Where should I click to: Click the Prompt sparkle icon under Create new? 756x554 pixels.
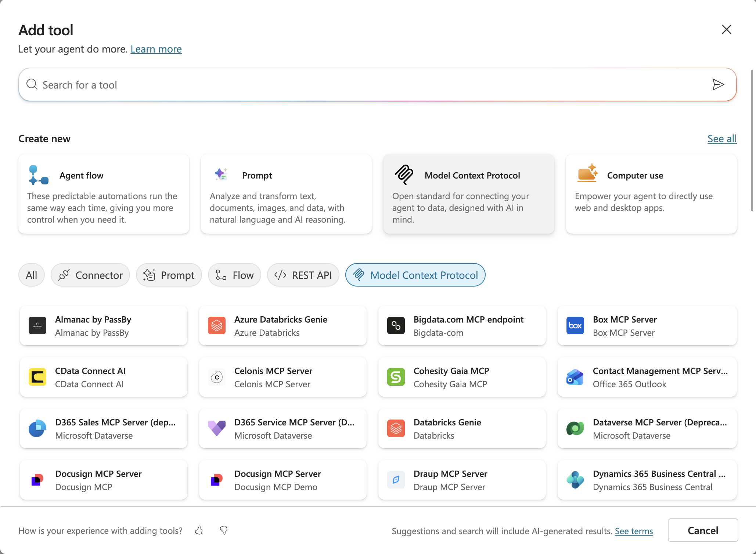pyautogui.click(x=221, y=174)
